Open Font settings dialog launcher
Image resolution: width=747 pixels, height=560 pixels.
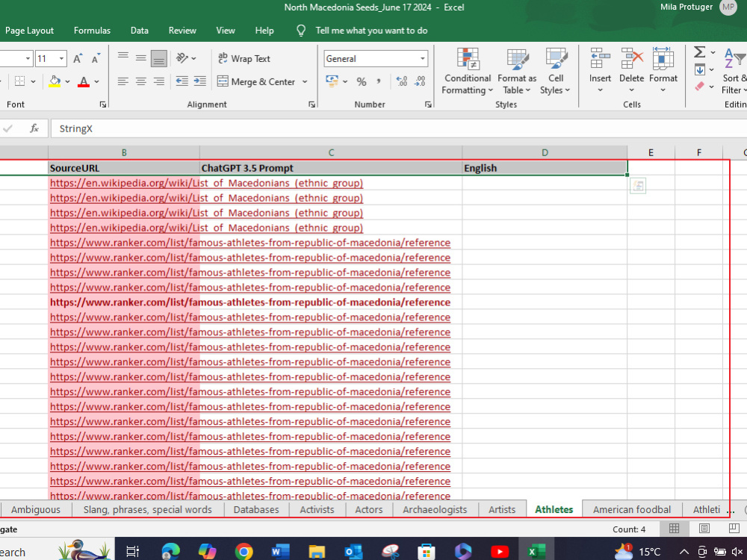[103, 105]
